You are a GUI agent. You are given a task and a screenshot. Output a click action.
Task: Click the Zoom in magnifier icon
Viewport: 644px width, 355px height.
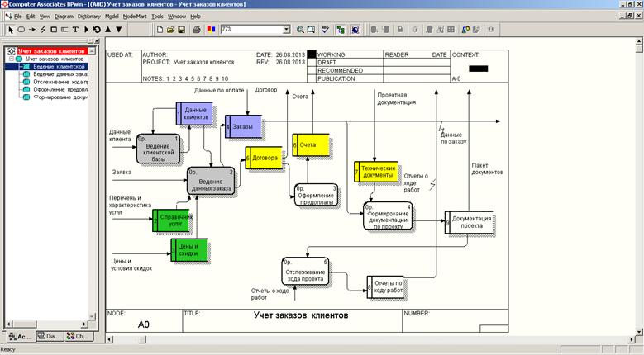pos(299,30)
